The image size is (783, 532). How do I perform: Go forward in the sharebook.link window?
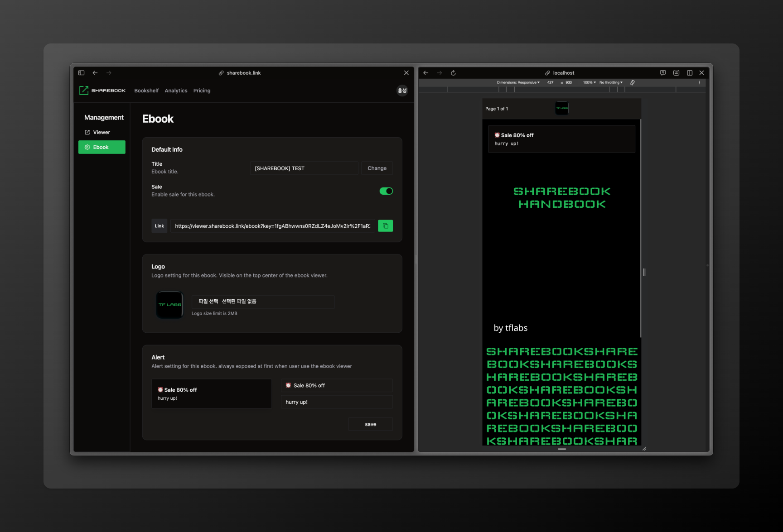coord(109,73)
